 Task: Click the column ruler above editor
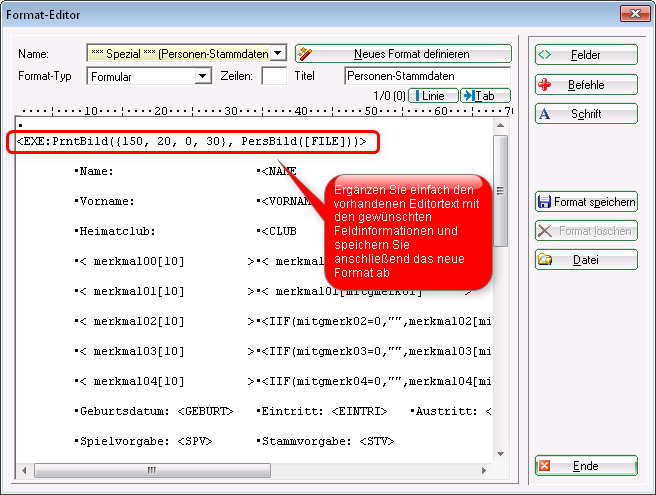(266, 111)
